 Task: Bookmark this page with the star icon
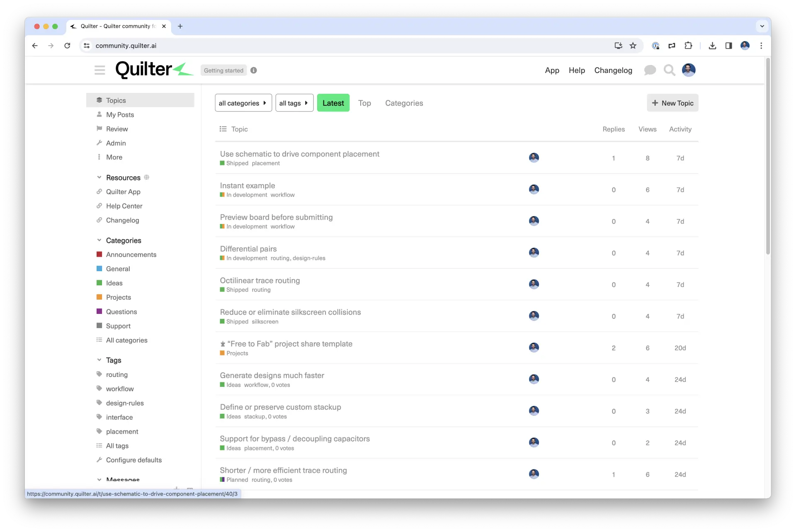click(633, 46)
